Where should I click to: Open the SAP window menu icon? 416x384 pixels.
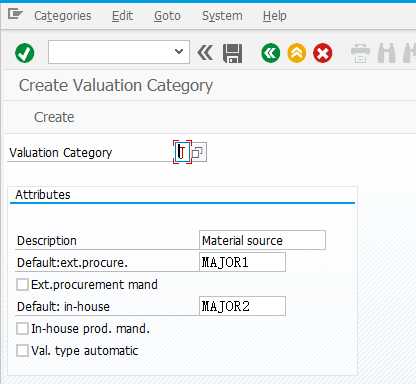[x=15, y=15]
